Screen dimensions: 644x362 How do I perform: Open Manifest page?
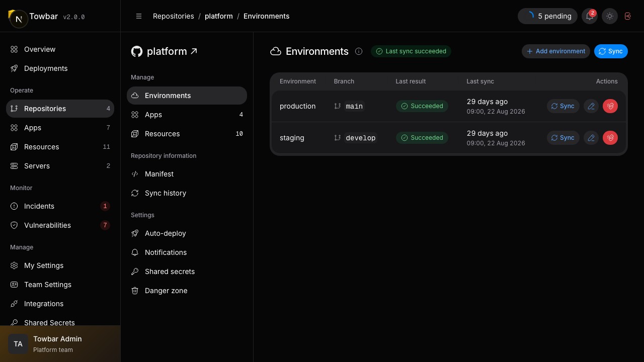click(187, 174)
